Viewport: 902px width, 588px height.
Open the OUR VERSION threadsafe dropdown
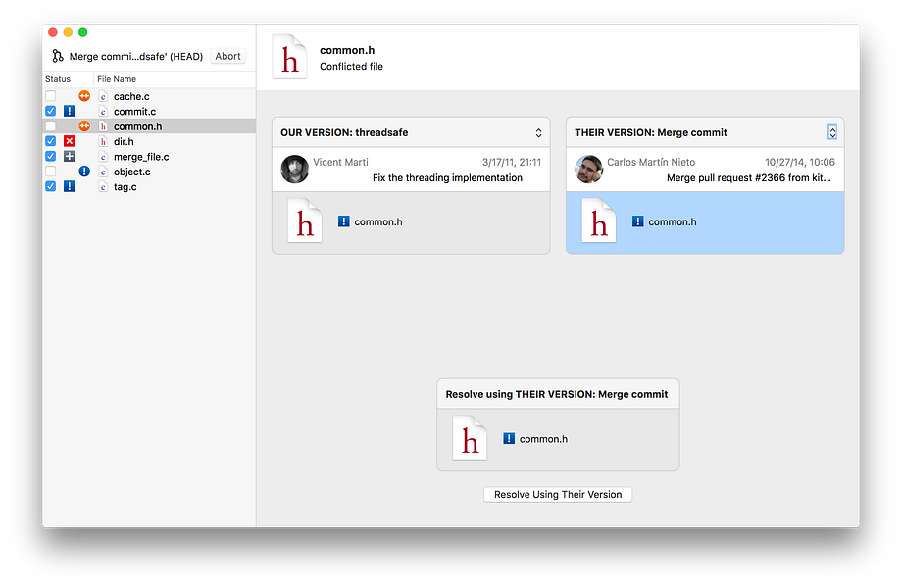tap(538, 132)
